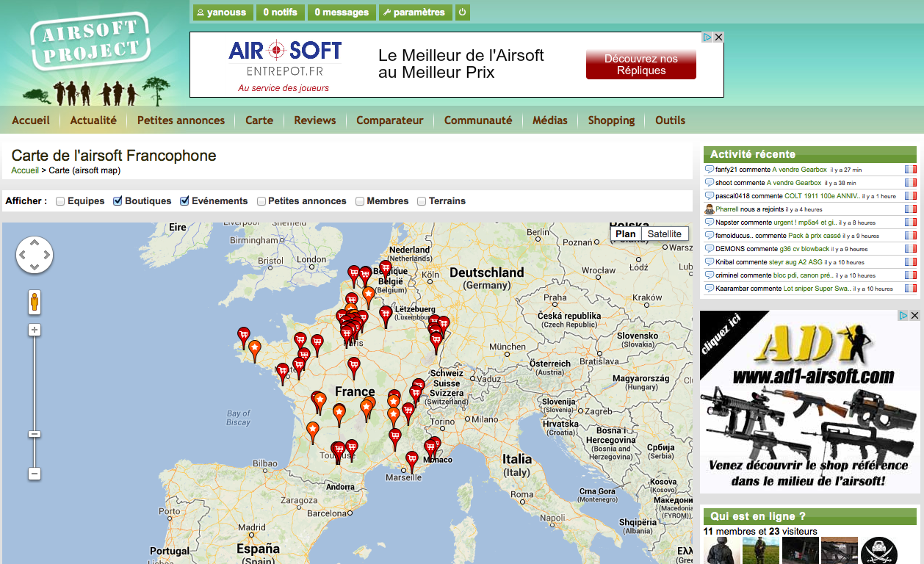Screen dimensions: 924x564
Task: Click Découvrez nos Répliques ad button
Action: [x=640, y=65]
